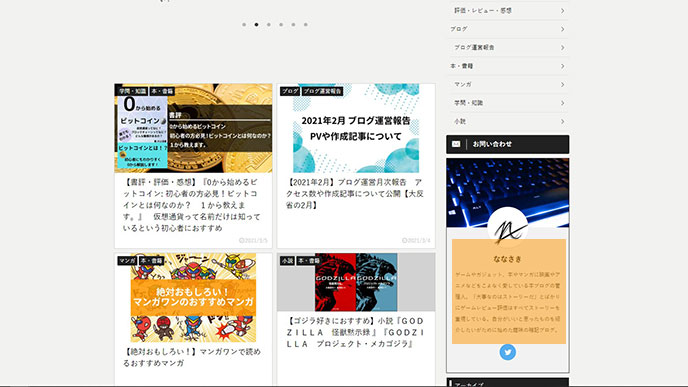Open the ブログ運営報告 category in sidebar
Screen dimensions: 688x387
(x=509, y=47)
